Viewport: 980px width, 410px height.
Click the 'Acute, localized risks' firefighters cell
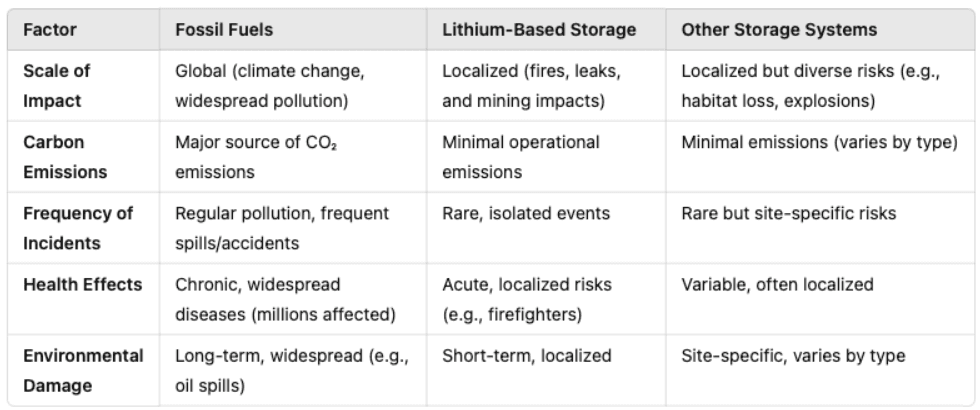pyautogui.click(x=527, y=299)
